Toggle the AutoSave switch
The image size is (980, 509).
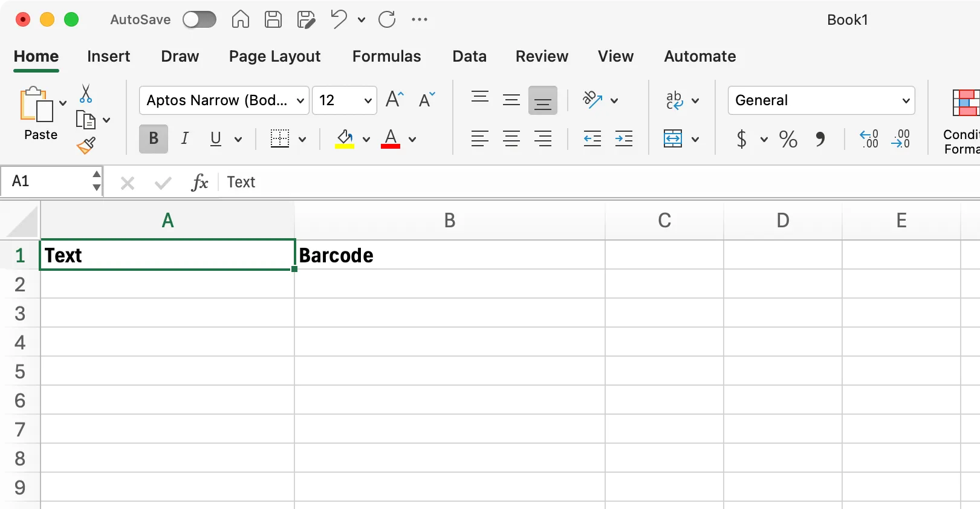pyautogui.click(x=200, y=19)
